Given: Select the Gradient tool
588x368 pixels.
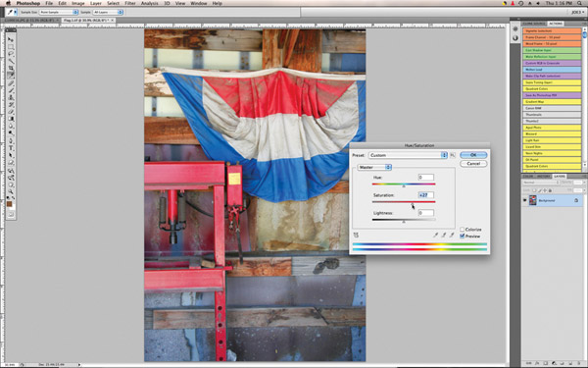Looking at the screenshot, I should [x=11, y=119].
